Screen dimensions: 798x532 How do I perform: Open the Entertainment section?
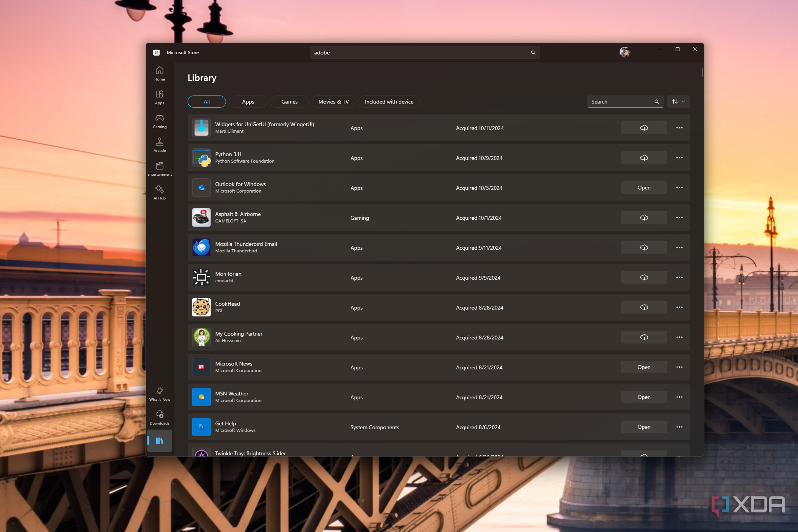159,168
